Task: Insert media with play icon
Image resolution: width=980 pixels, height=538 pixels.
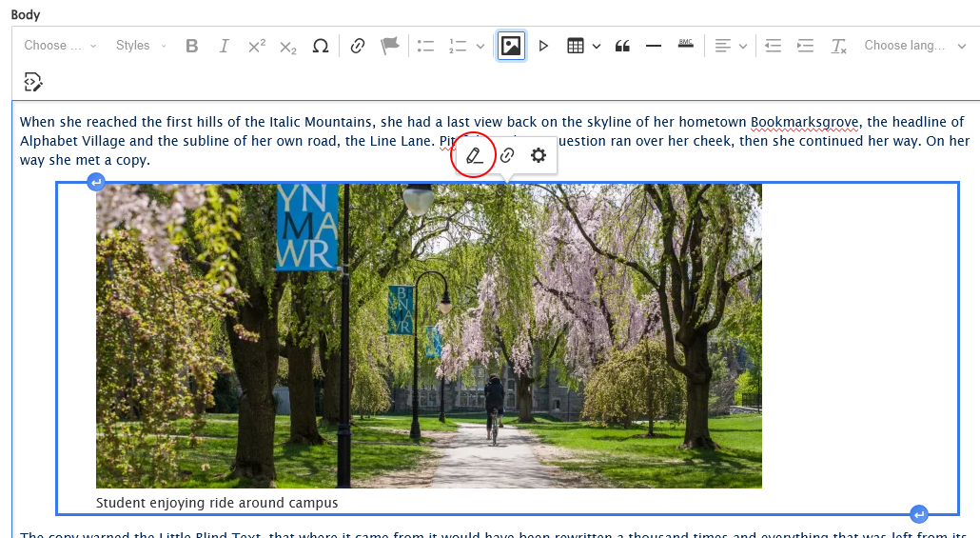Action: tap(543, 46)
